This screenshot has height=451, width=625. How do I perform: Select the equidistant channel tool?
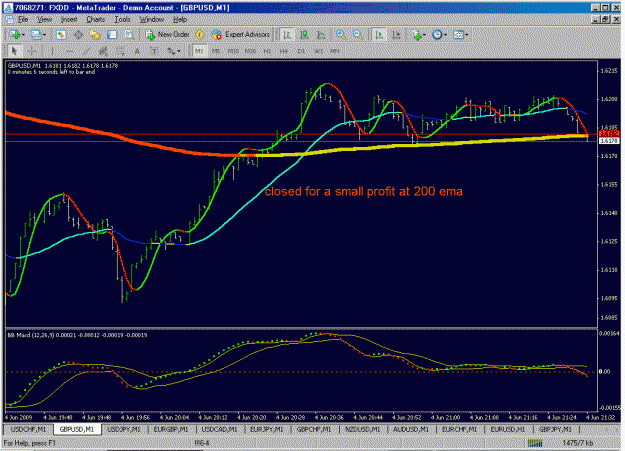[103, 51]
